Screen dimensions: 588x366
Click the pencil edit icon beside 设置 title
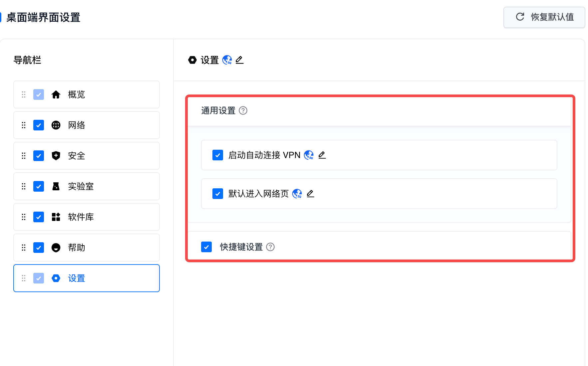click(239, 60)
